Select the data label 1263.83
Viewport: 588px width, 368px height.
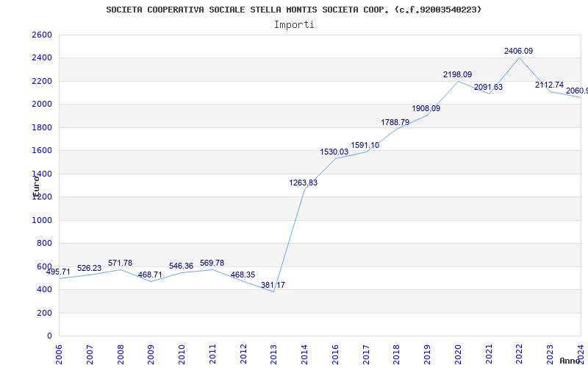[304, 183]
